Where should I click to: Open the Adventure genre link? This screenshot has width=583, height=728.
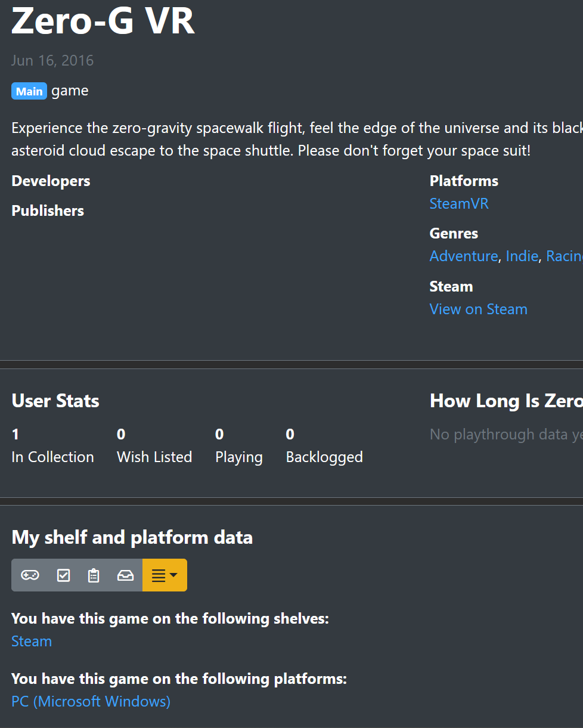[x=463, y=256]
